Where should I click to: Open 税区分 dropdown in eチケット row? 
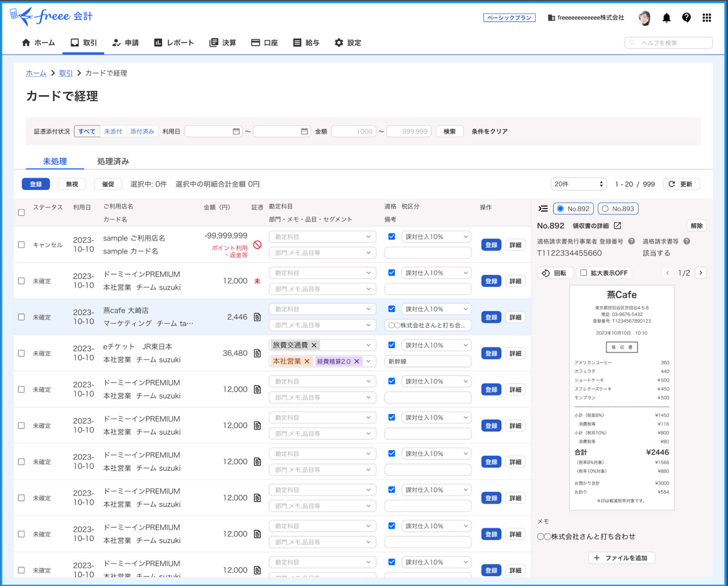point(436,345)
